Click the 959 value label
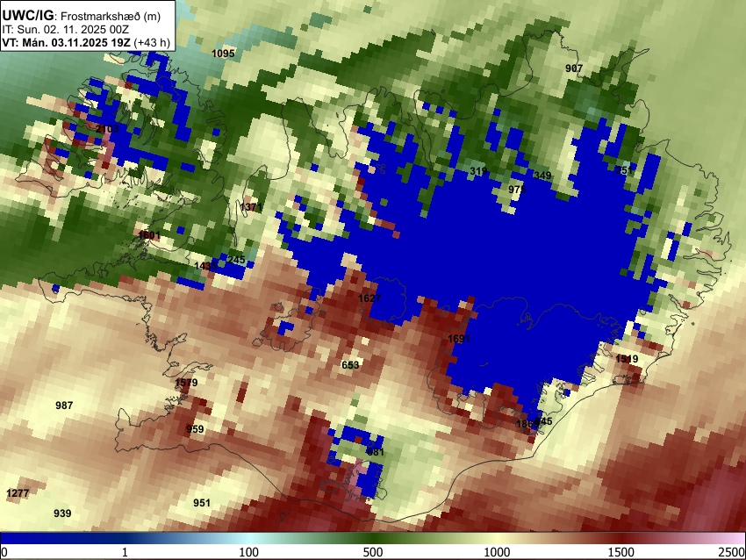Viewport: 746px width, 560px height. [195, 429]
